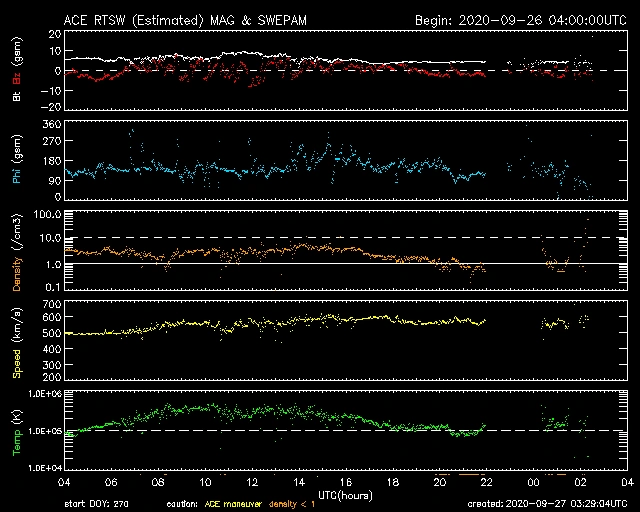Click the 'caution:' label in the footer
Screen dimensions: 640x512
pos(182,504)
